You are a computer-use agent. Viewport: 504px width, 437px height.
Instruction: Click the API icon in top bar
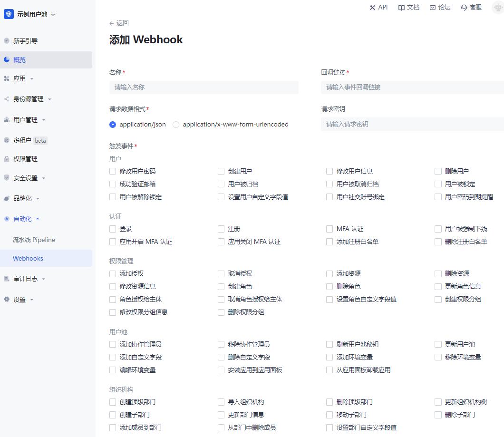(x=372, y=8)
